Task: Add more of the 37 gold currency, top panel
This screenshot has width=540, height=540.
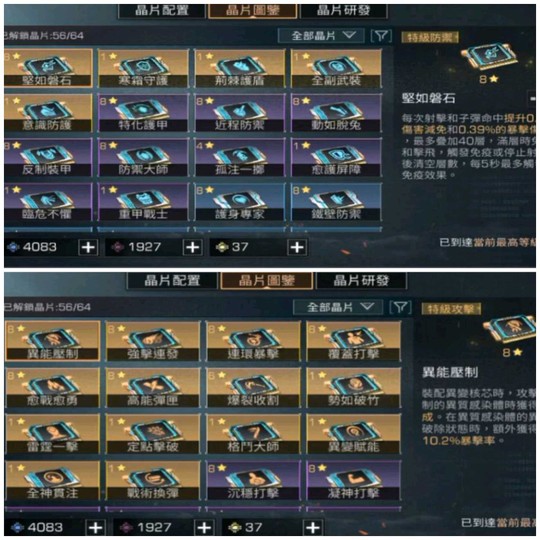Action: pyautogui.click(x=297, y=247)
